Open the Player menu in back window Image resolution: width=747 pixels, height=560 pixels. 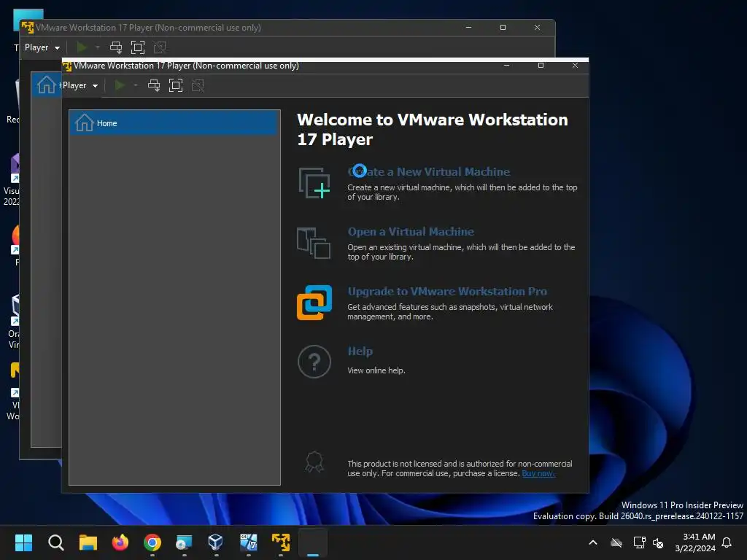[42, 47]
